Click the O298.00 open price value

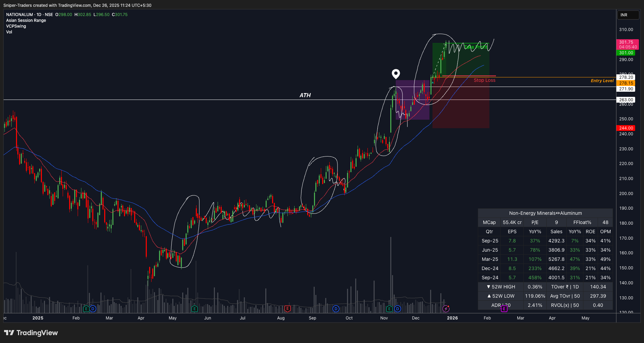(x=64, y=15)
